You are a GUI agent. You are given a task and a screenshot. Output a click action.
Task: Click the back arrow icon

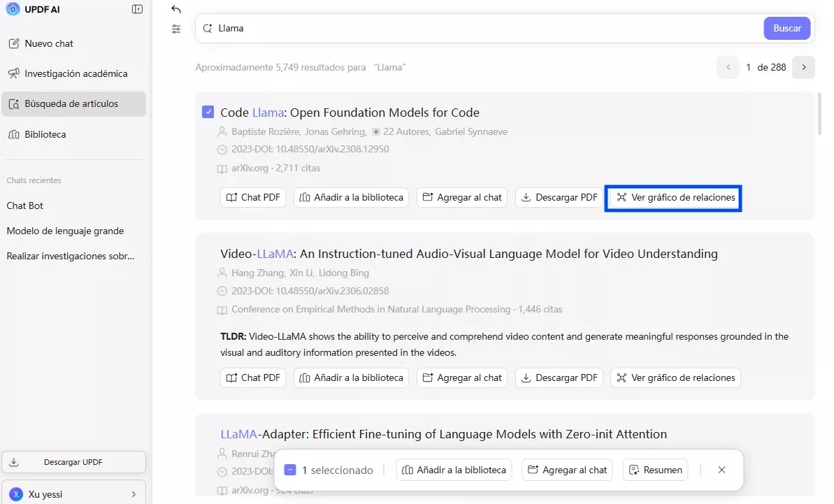pos(176,9)
